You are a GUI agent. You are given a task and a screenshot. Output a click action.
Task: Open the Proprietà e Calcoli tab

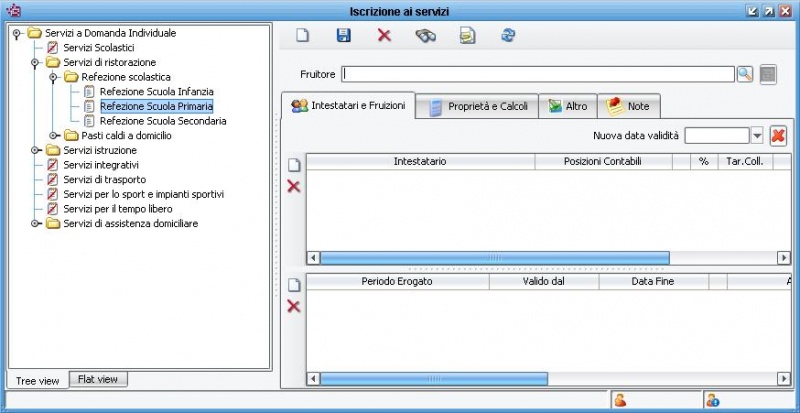477,107
